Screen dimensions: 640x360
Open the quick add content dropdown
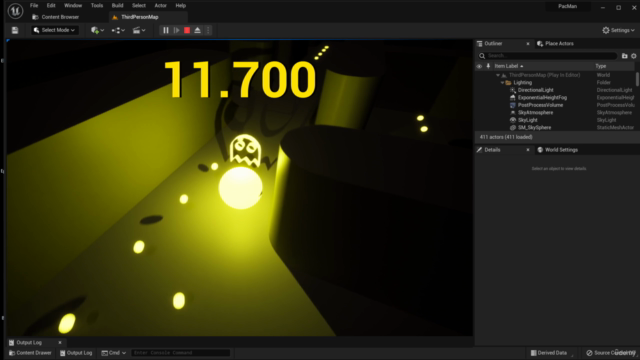click(97, 30)
